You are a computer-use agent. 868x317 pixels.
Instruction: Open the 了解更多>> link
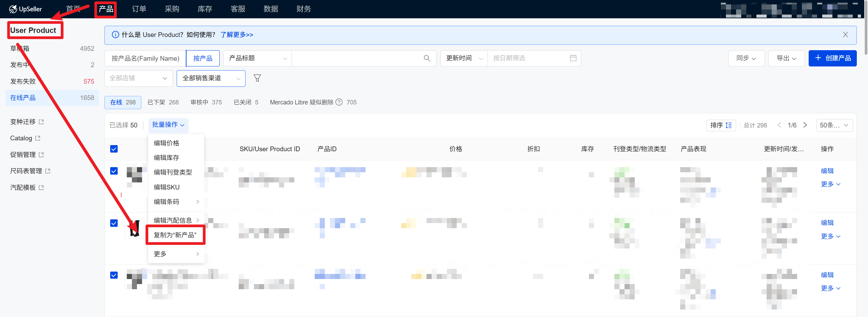(237, 35)
